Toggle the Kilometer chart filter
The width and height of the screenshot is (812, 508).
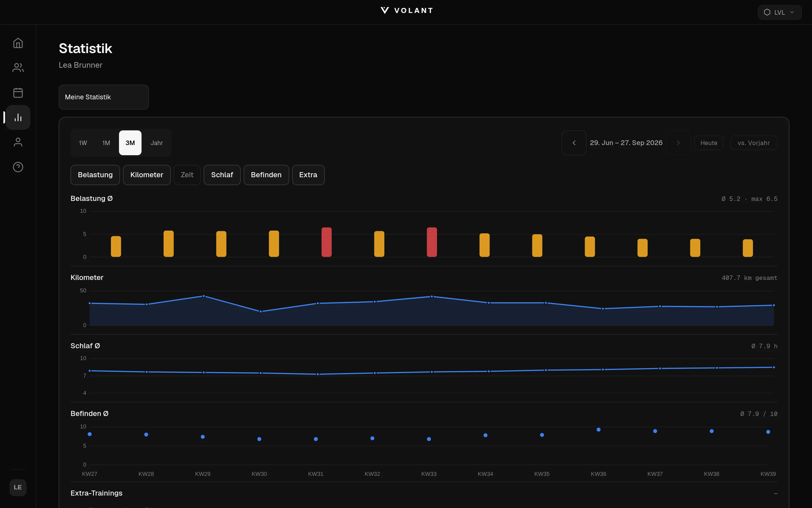point(147,175)
